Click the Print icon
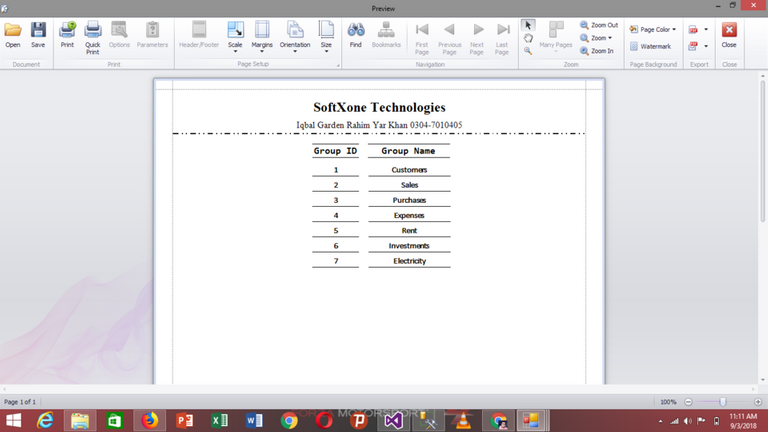Viewport: 768px width, 432px height. click(67, 34)
